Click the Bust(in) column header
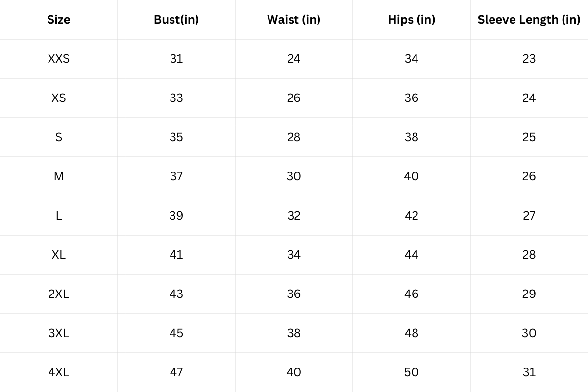This screenshot has width=588, height=392. [x=176, y=20]
